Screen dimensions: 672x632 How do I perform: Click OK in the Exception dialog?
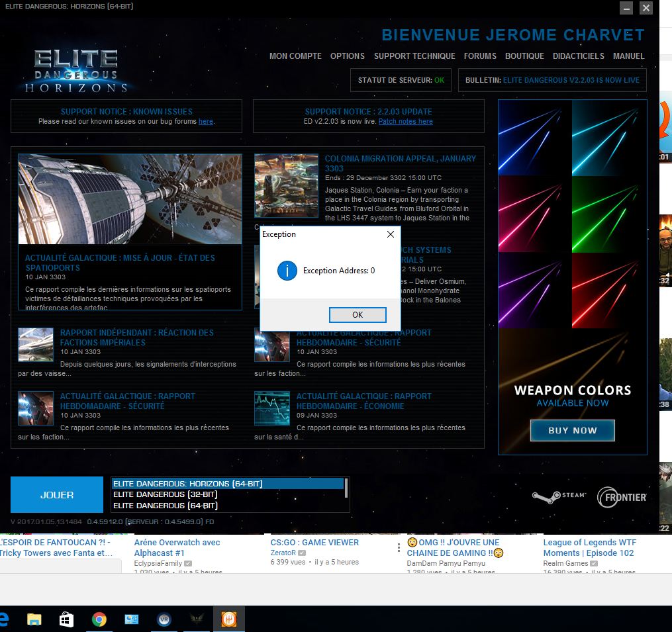click(x=358, y=315)
